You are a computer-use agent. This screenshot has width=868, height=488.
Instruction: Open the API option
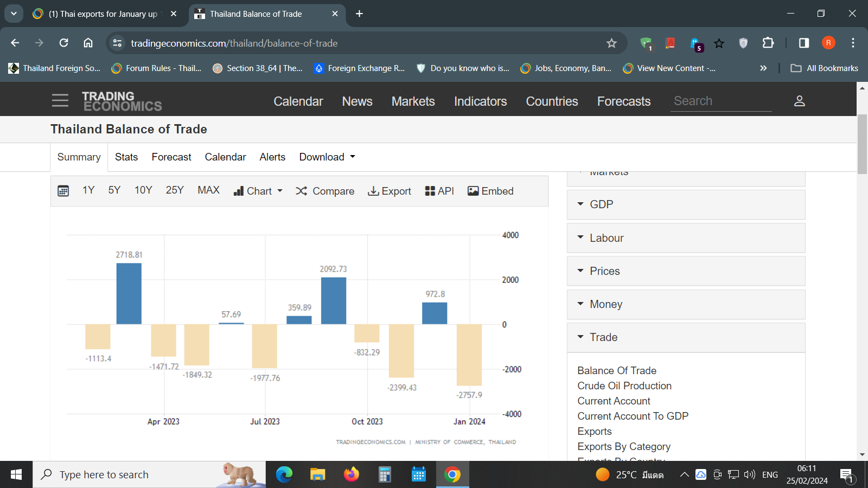439,191
